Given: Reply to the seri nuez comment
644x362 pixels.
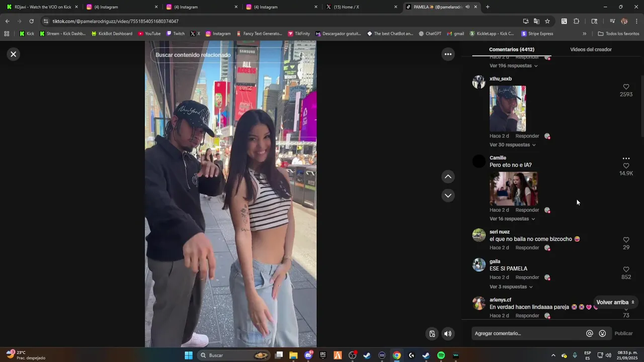Looking at the screenshot, I should pos(527,248).
